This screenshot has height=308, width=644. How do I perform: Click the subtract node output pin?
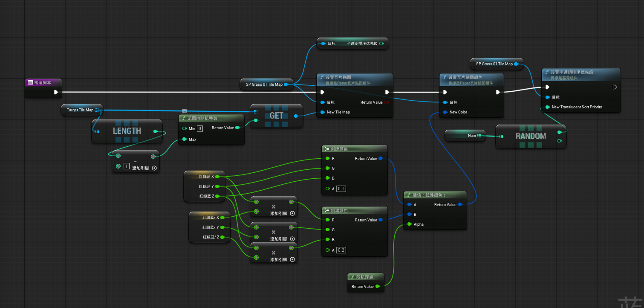pyautogui.click(x=153, y=156)
